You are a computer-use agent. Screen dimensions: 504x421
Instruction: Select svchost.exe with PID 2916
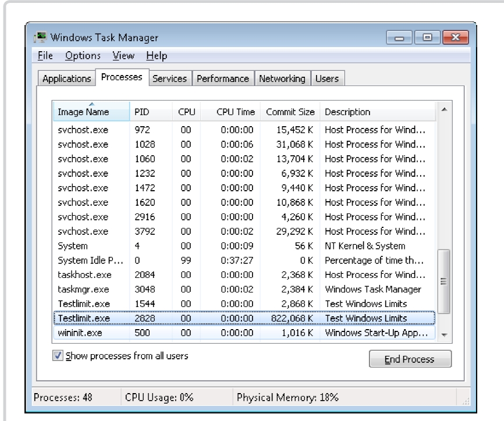pos(244,217)
